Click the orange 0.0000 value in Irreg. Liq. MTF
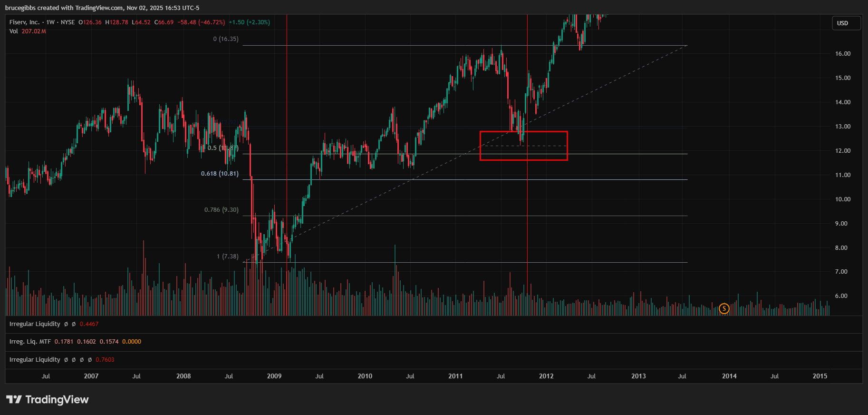This screenshot has width=868, height=415. [x=132, y=342]
